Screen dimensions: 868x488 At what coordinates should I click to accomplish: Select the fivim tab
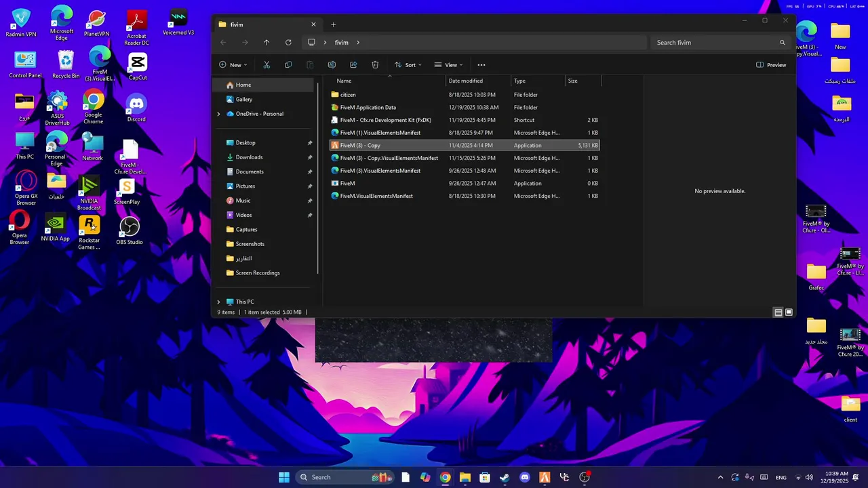click(x=267, y=24)
